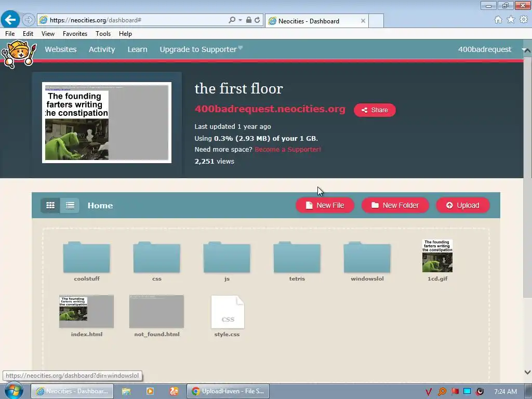Viewport: 532px width, 399px height.
Task: Open the js folder icon
Action: click(x=227, y=257)
